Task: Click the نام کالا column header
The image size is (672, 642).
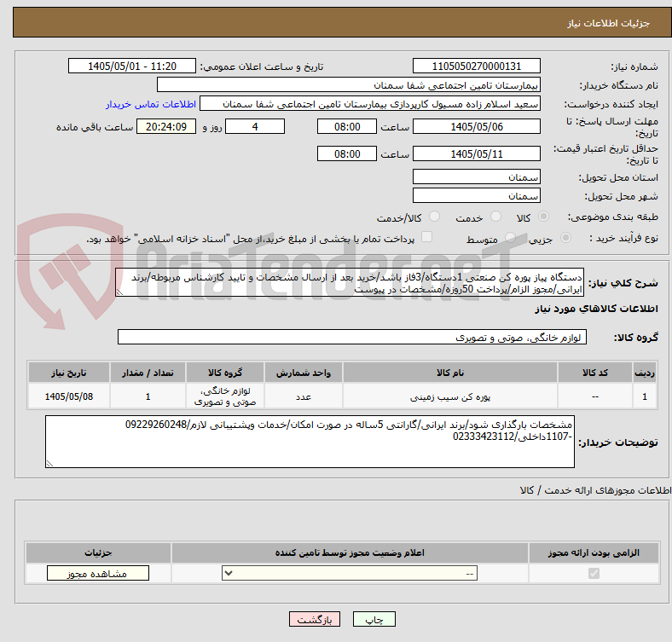Action: [x=450, y=373]
